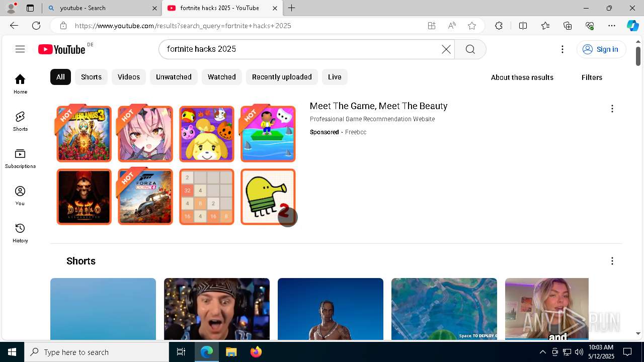Open Subscriptions in the left sidebar

20,158
